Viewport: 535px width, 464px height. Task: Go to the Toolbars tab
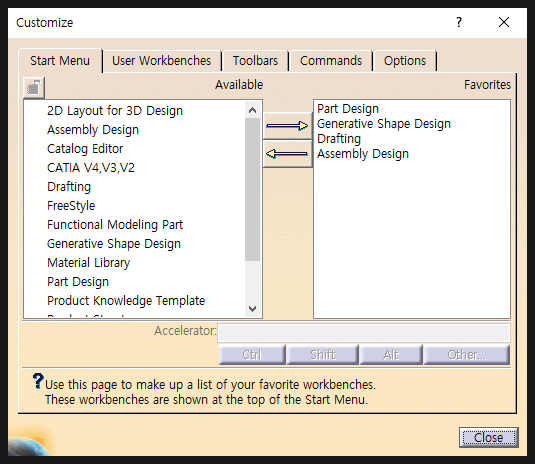click(x=255, y=61)
